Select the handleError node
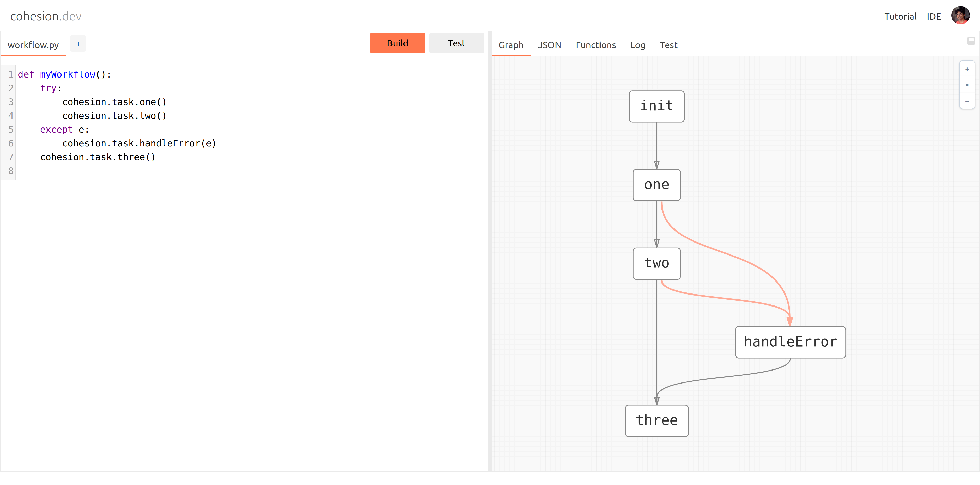This screenshot has height=485, width=980. [790, 342]
